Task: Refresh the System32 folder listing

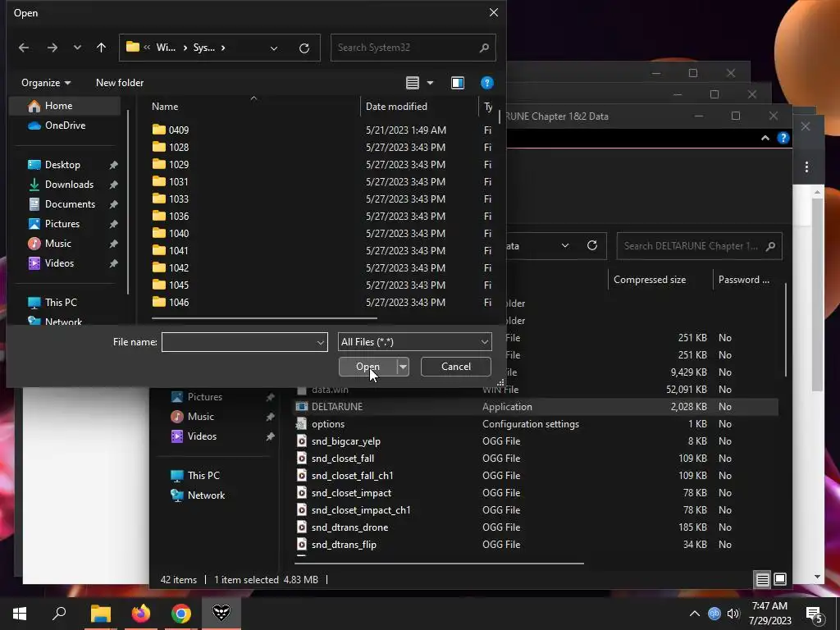Action: click(x=304, y=48)
